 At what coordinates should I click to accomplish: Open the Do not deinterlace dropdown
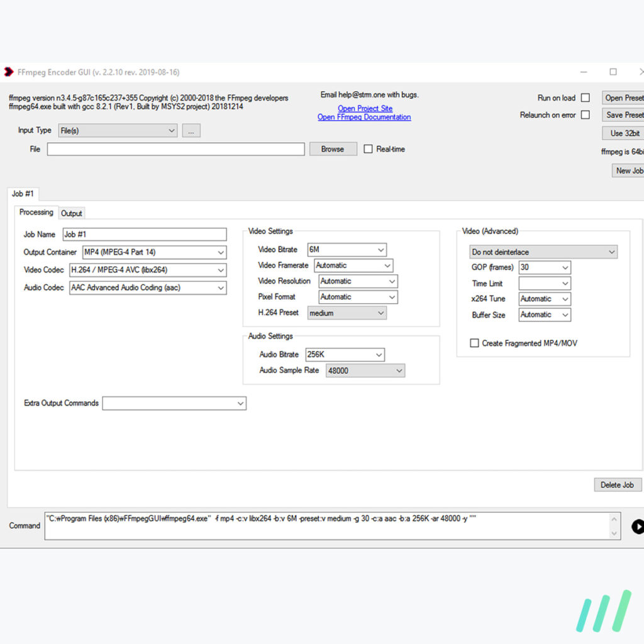pos(543,252)
